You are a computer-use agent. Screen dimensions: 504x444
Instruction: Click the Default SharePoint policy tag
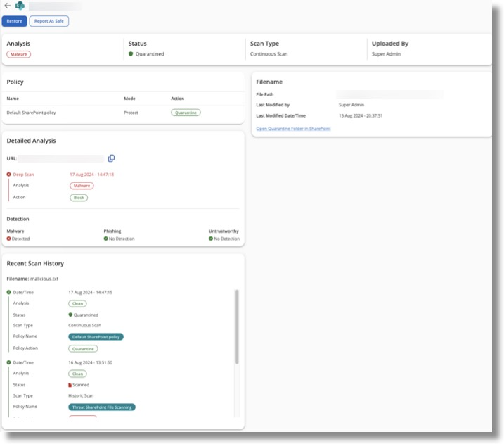96,337
